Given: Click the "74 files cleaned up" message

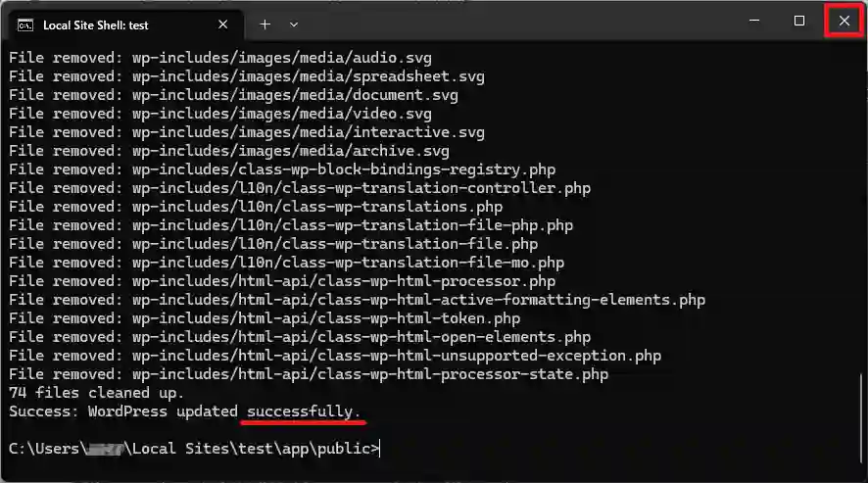Looking at the screenshot, I should (96, 393).
